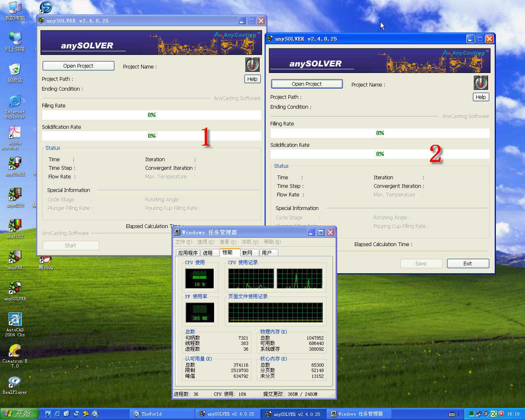Screen dimensions: 525x420
Task: Click the Filling Rate progress bar in window 2
Action: coord(380,133)
